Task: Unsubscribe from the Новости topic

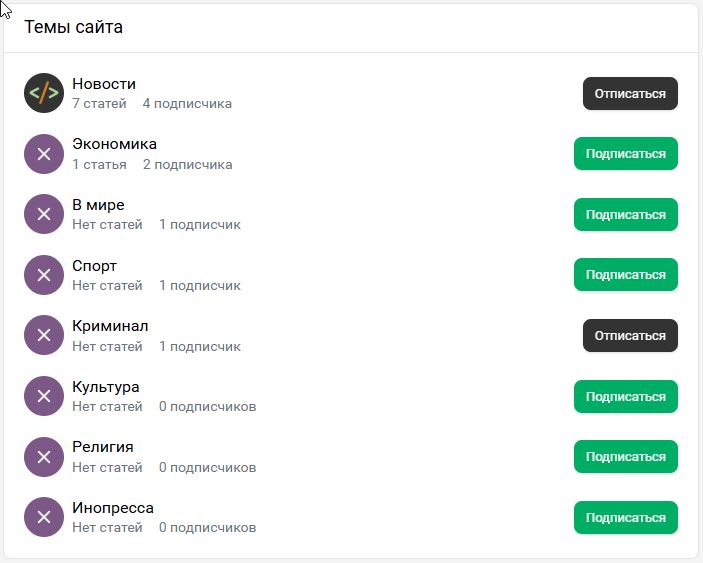Action: click(x=630, y=94)
